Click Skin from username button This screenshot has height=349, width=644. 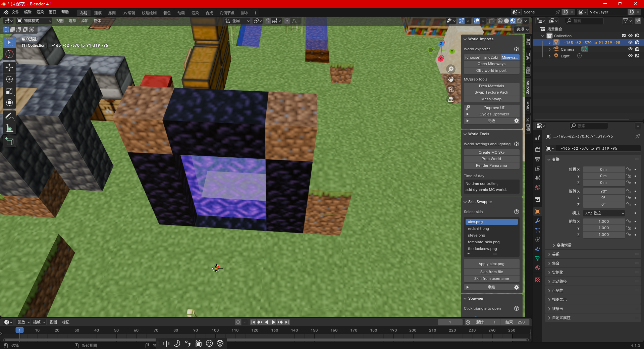coord(492,279)
